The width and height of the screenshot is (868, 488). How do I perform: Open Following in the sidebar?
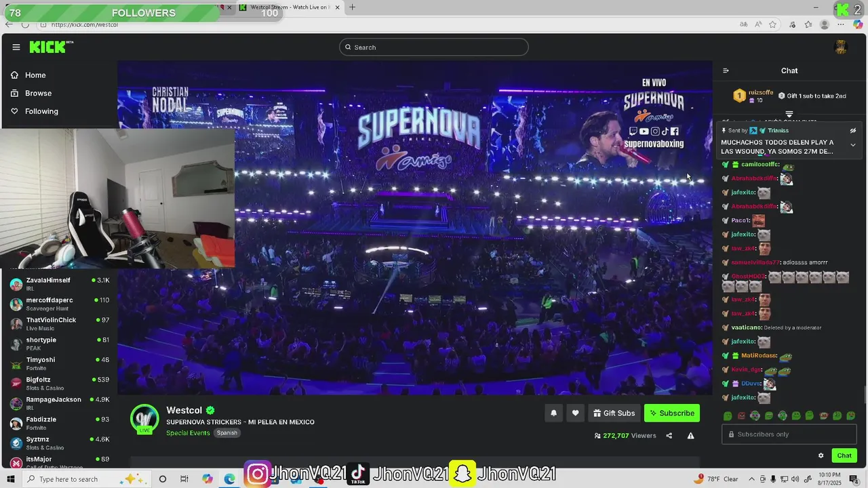[x=35, y=111]
